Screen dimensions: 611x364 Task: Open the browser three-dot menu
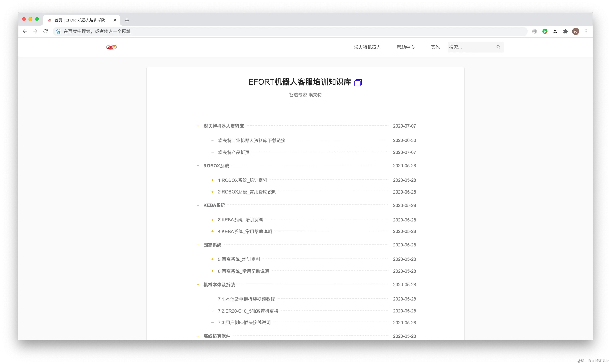(x=586, y=31)
